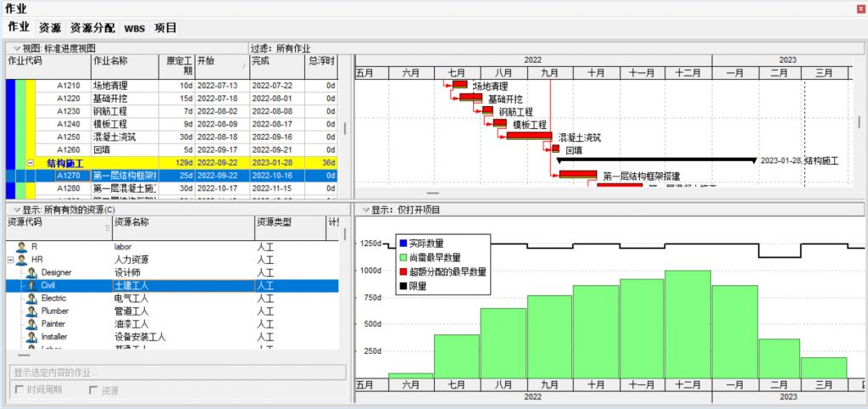Switch to the WBS tab
This screenshot has width=868, height=409.
(135, 28)
